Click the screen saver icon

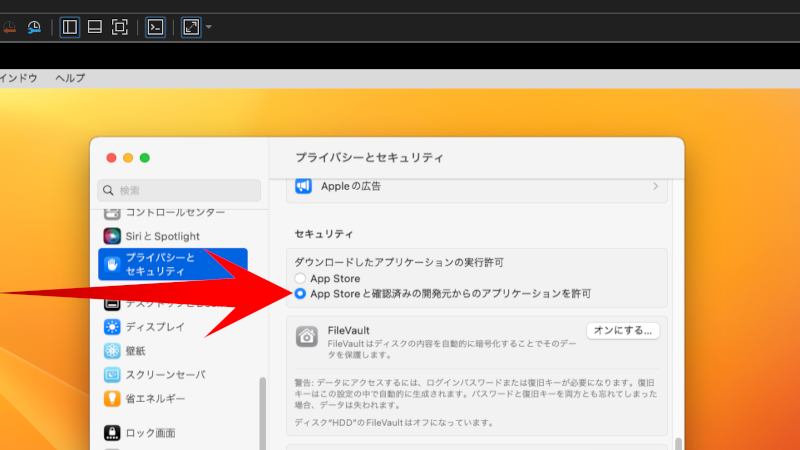pos(112,374)
